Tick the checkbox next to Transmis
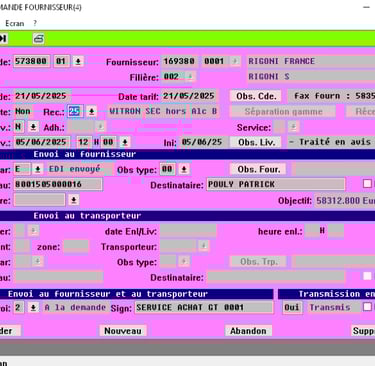 367,307
